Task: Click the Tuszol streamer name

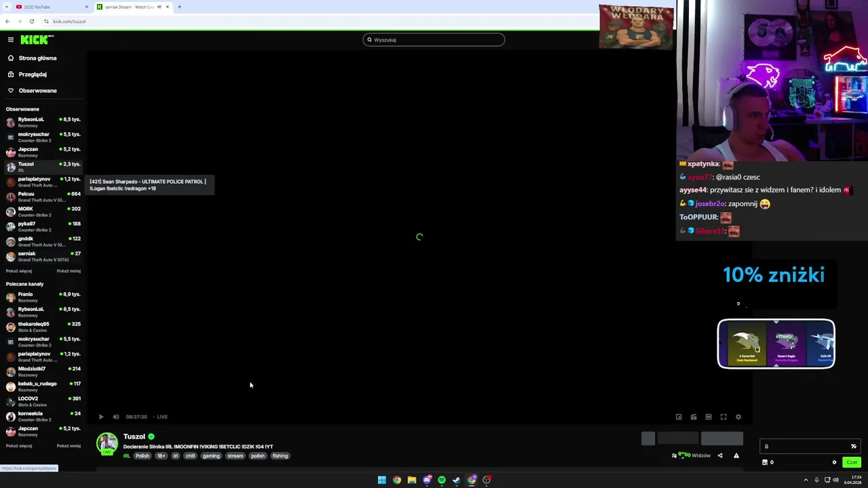Action: pos(134,436)
